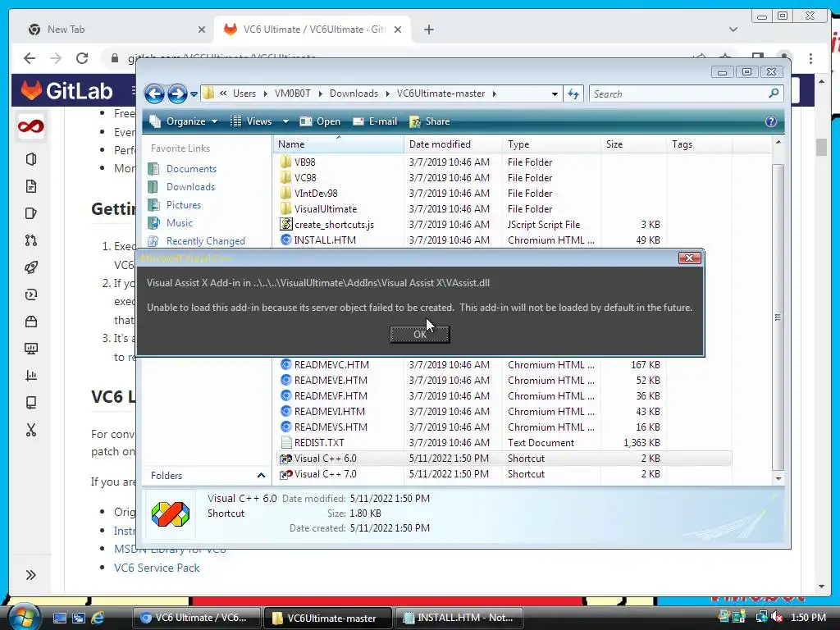Open VC6 Service Pack link

(x=157, y=568)
